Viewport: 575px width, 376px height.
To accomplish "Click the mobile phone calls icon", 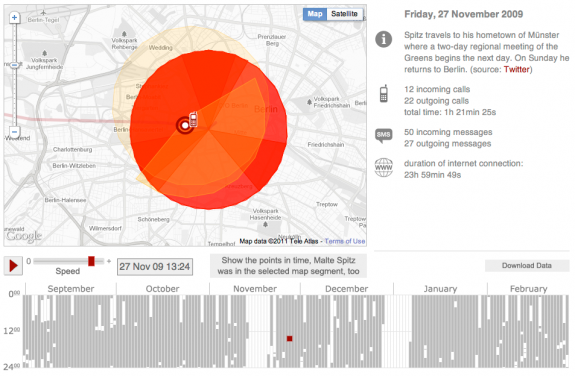I will (x=384, y=94).
